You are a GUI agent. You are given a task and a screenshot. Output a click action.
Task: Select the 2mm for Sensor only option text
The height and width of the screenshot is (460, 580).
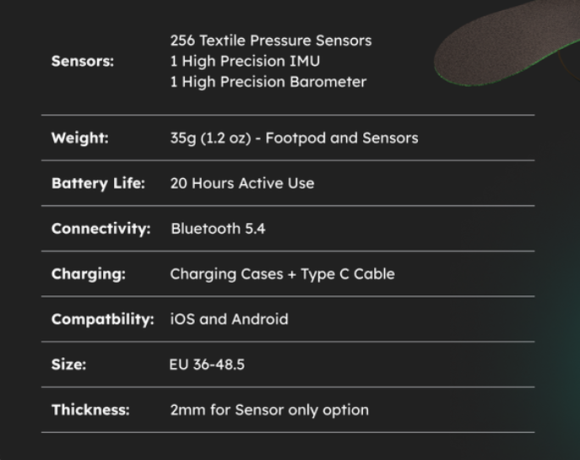point(269,410)
